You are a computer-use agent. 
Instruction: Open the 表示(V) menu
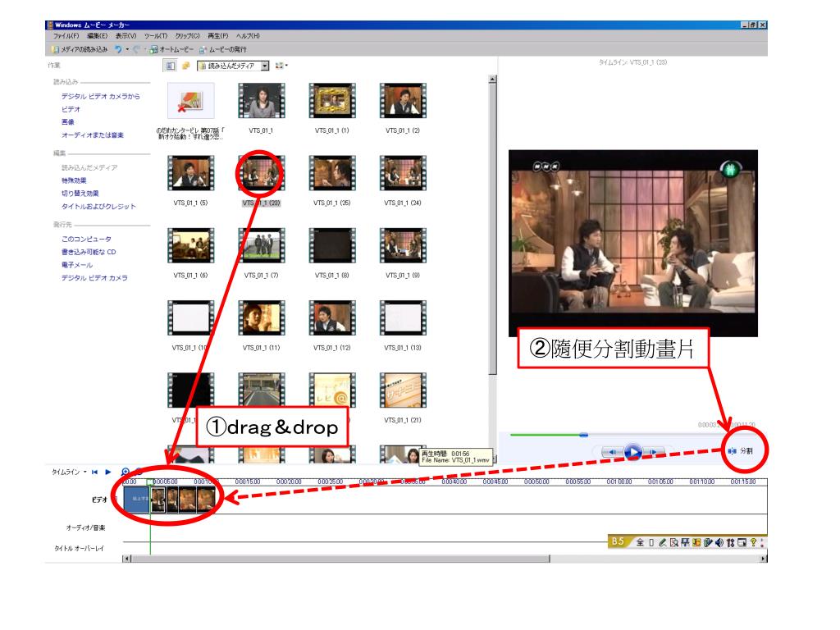click(126, 36)
